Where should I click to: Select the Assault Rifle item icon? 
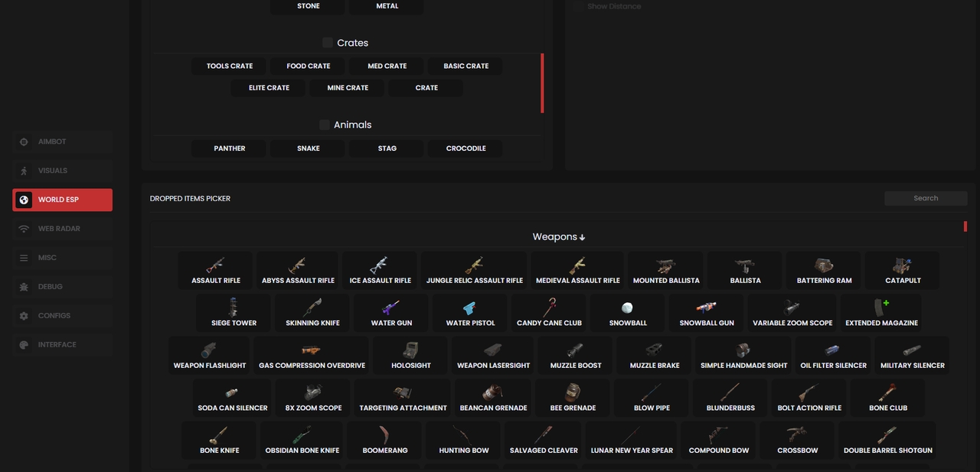click(x=216, y=265)
